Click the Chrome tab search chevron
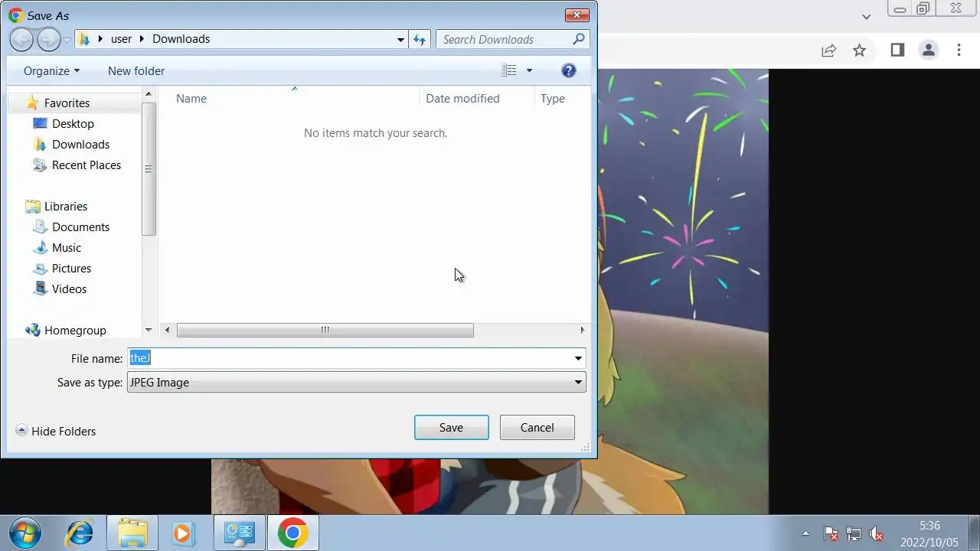Image resolution: width=980 pixels, height=551 pixels. pos(866,17)
